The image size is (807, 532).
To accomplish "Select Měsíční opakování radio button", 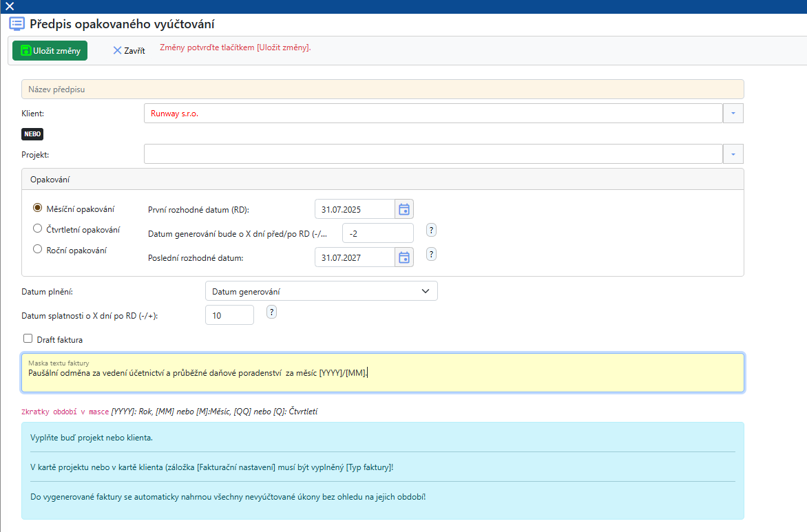I will point(38,208).
